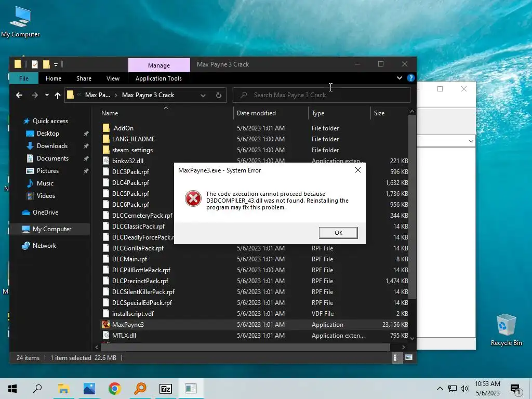Image resolution: width=532 pixels, height=399 pixels.
Task: Expand the ribbon with the chevron
Action: 400,78
